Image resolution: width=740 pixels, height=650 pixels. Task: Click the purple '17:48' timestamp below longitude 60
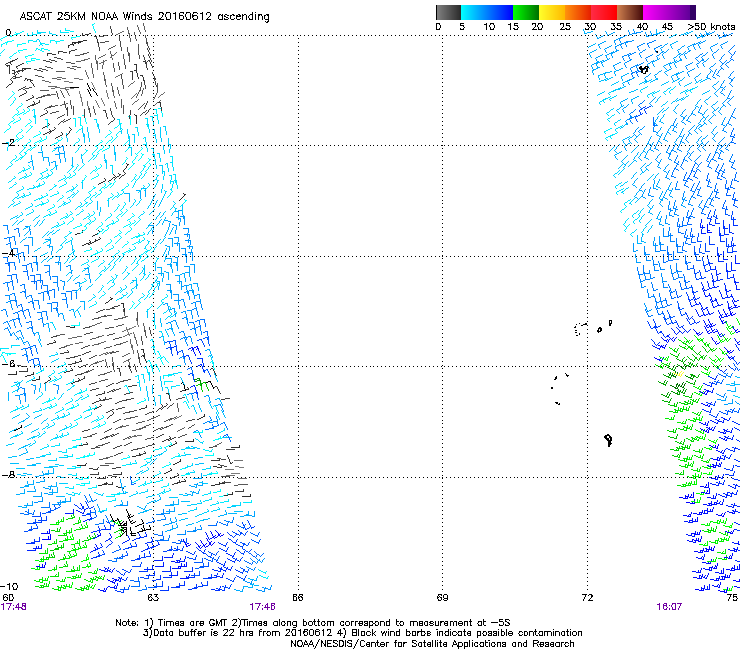pos(14,607)
